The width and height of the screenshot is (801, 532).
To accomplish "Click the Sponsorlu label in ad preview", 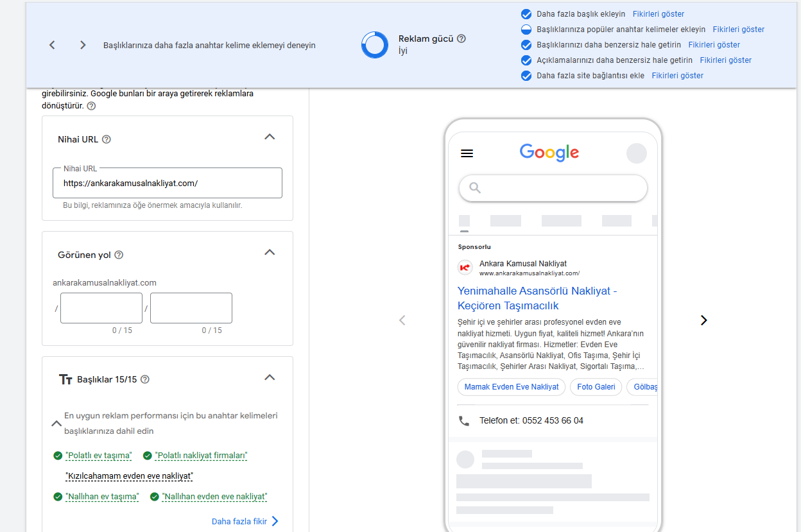I will point(474,247).
